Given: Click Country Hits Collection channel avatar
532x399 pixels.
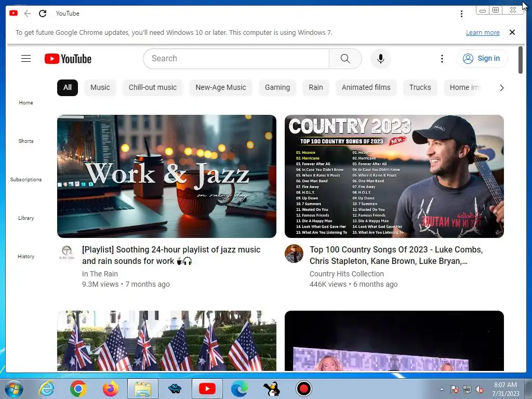Looking at the screenshot, I should click(294, 254).
